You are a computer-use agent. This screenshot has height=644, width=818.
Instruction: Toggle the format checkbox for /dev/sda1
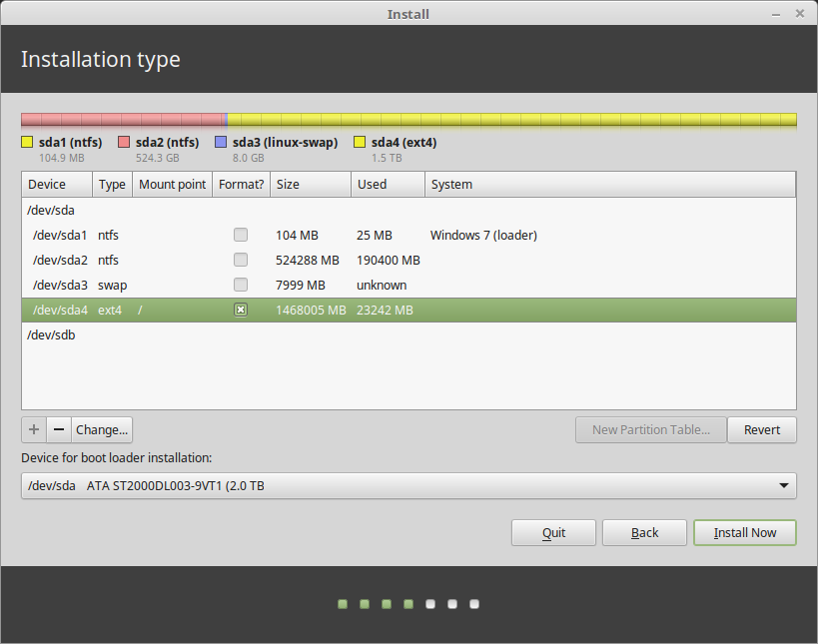click(241, 235)
